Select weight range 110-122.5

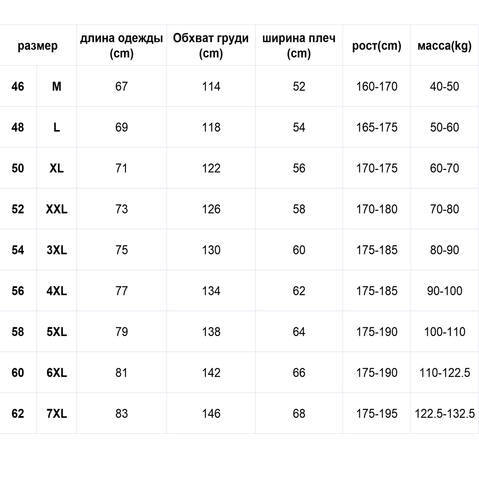click(445, 373)
